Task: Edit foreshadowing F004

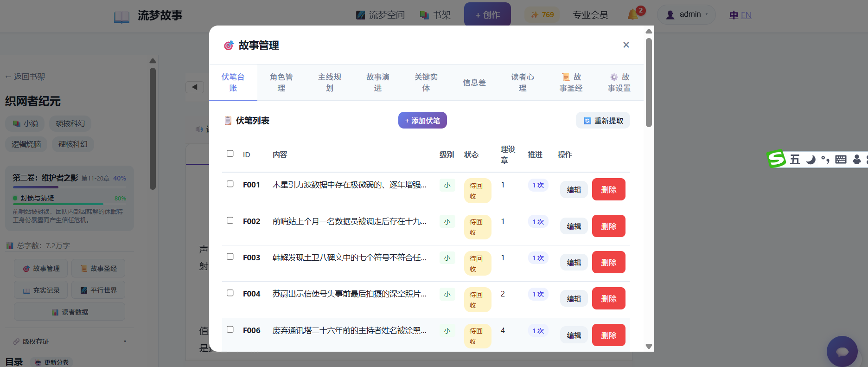Action: point(574,298)
